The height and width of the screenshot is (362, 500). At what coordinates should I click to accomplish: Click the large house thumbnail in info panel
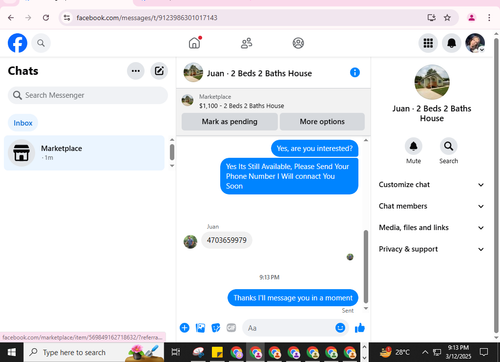point(432,82)
